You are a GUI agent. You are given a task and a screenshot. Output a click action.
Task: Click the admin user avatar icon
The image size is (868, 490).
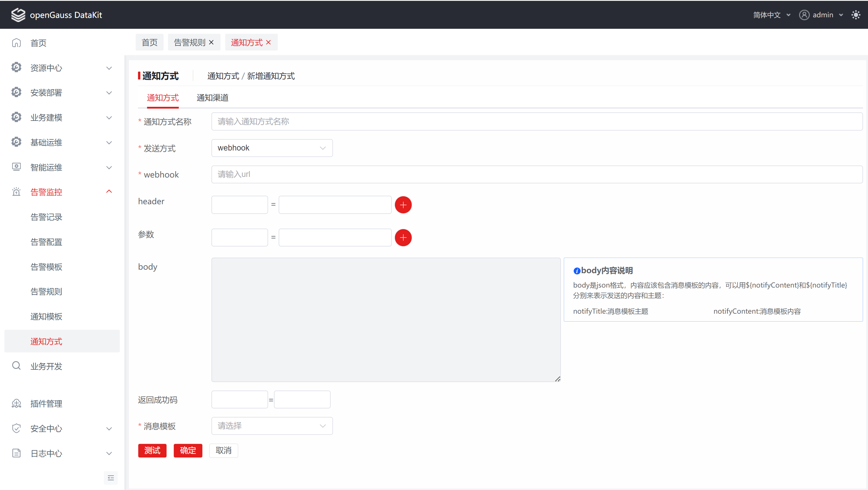(804, 15)
